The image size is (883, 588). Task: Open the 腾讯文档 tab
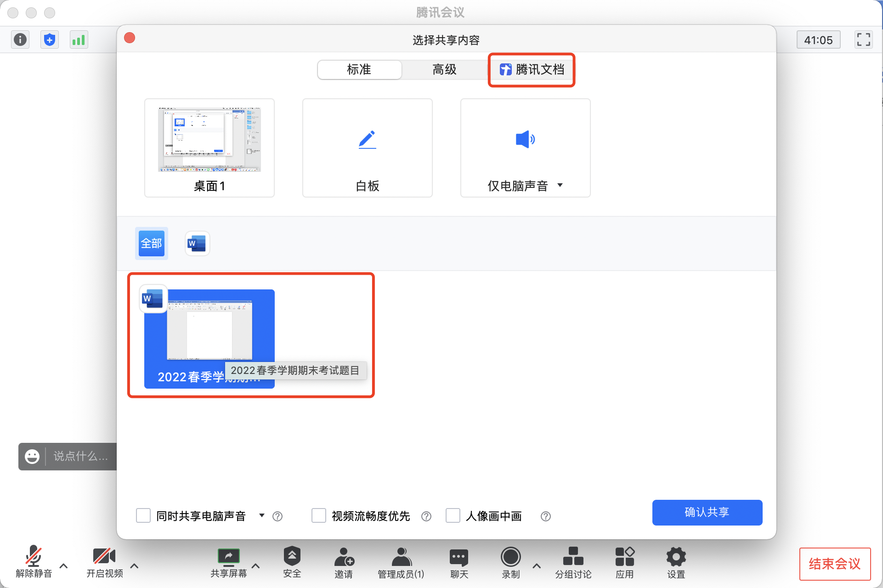click(x=532, y=70)
